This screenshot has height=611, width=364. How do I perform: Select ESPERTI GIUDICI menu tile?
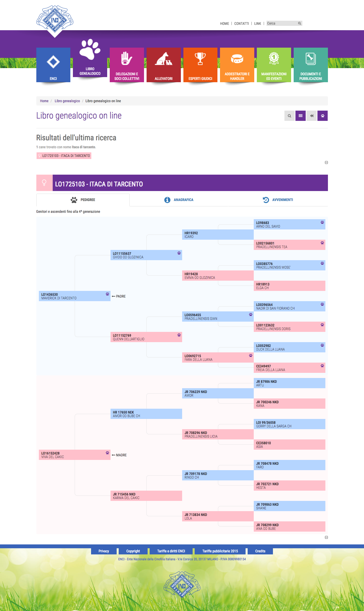200,65
